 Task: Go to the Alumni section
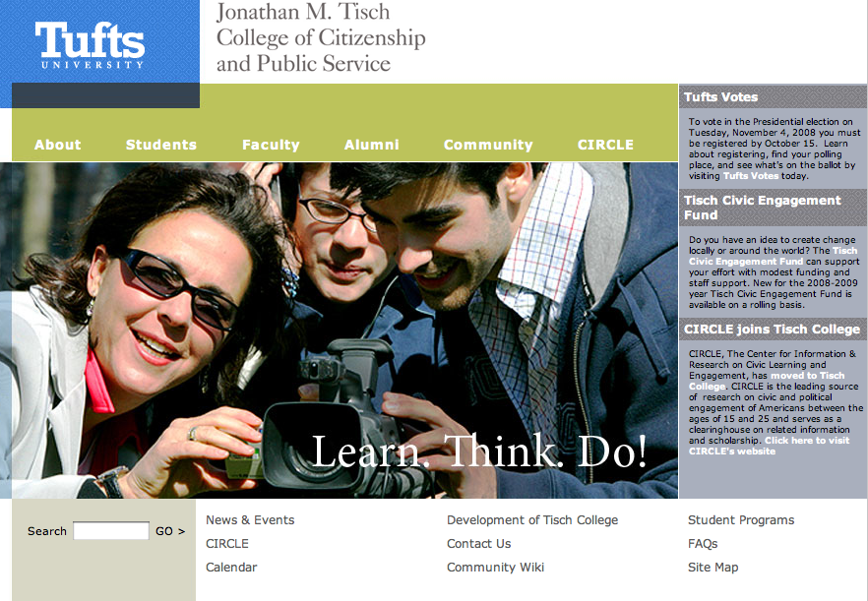pos(371,145)
